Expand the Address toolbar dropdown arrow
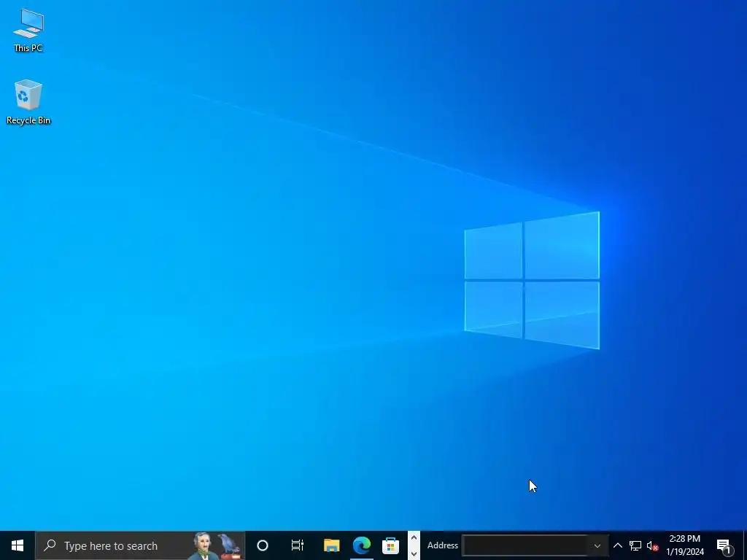 [597, 545]
